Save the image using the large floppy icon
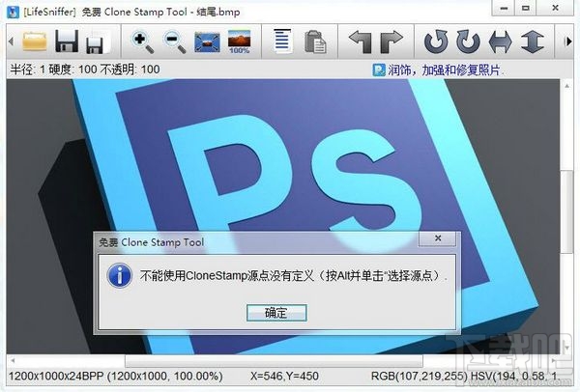 pyautogui.click(x=67, y=41)
